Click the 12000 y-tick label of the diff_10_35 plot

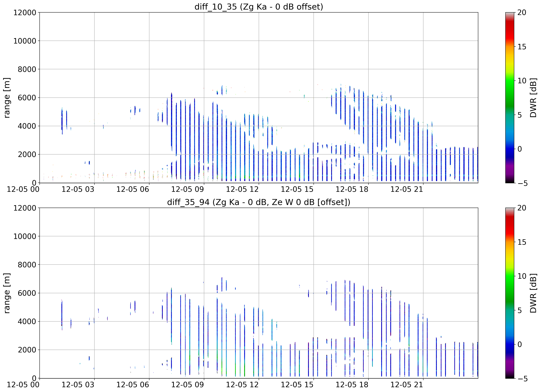click(x=25, y=12)
